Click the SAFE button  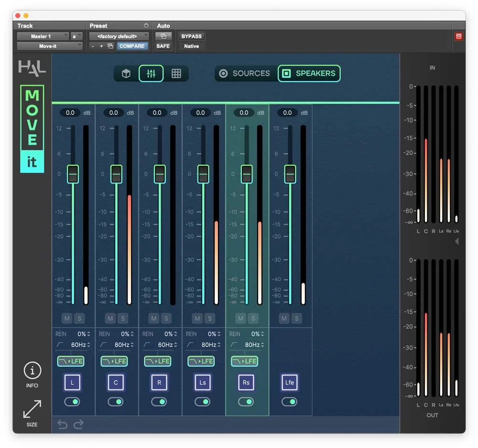pyautogui.click(x=163, y=46)
